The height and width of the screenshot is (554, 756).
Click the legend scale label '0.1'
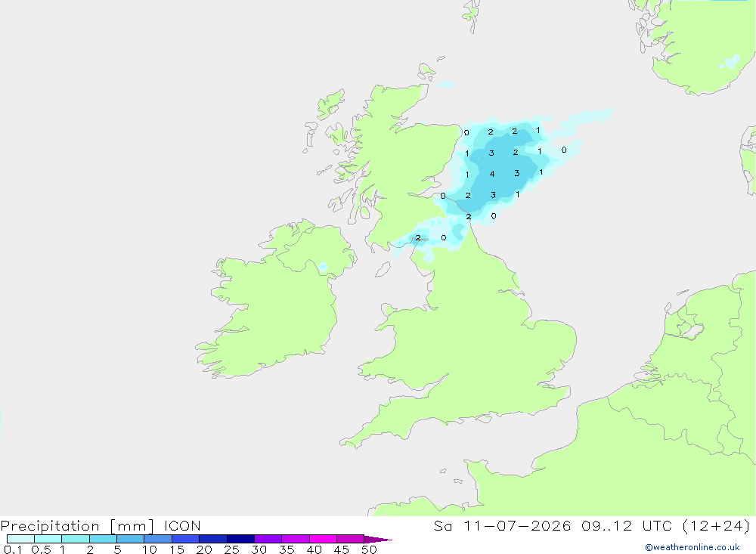click(x=13, y=549)
